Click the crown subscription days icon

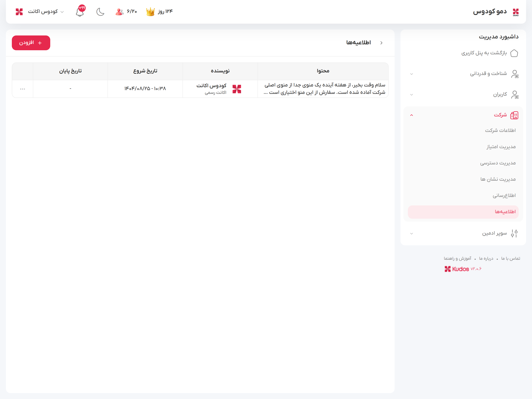pos(151,11)
